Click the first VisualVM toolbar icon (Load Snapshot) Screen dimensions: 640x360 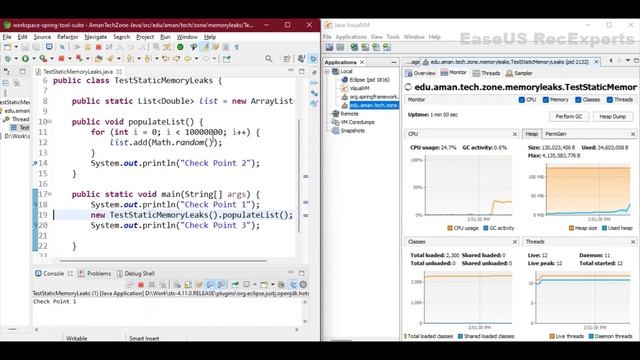coord(329,47)
